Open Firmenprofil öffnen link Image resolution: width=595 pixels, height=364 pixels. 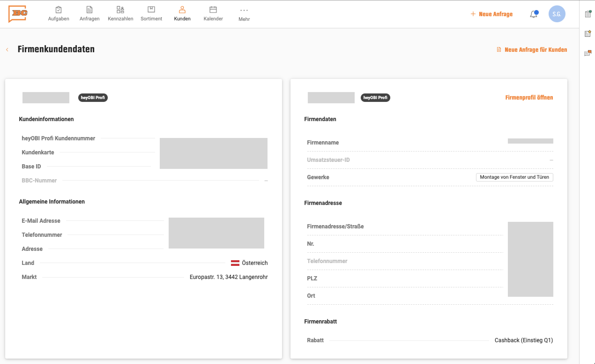tap(529, 97)
